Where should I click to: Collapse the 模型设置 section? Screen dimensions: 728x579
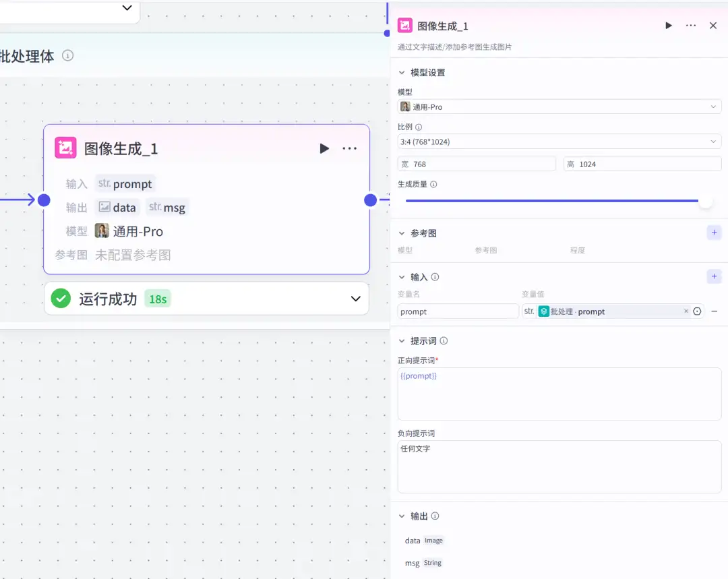(x=402, y=72)
